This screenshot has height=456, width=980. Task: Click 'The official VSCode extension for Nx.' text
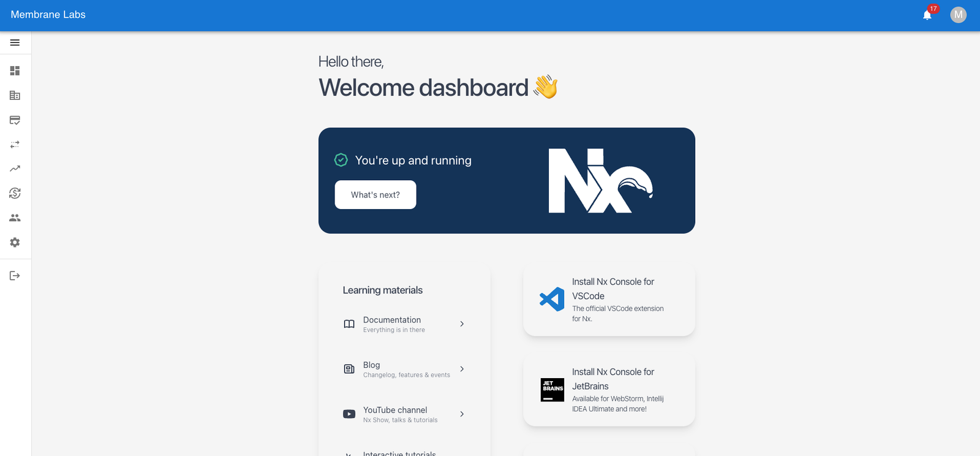(x=618, y=314)
